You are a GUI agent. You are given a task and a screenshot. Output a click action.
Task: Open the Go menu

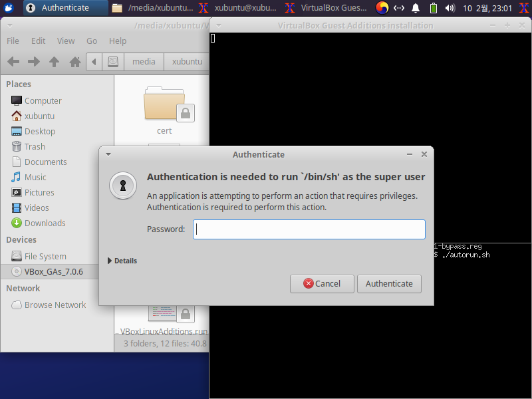[92, 41]
